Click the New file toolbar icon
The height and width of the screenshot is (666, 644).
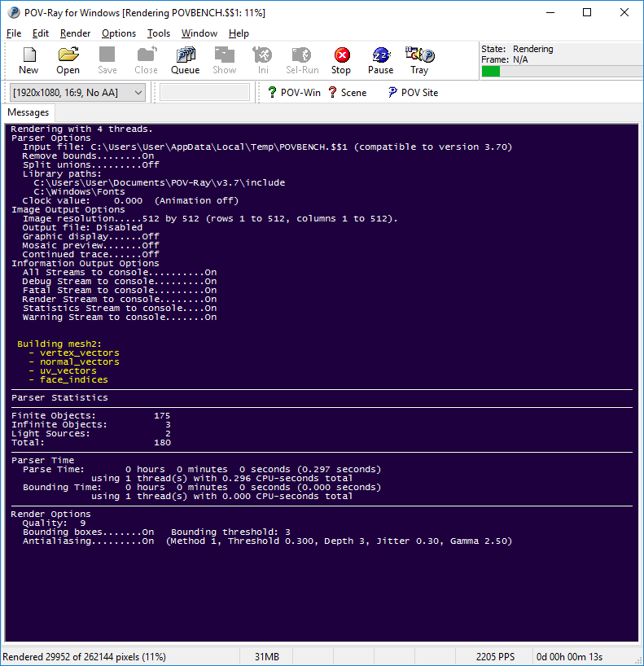(x=28, y=61)
